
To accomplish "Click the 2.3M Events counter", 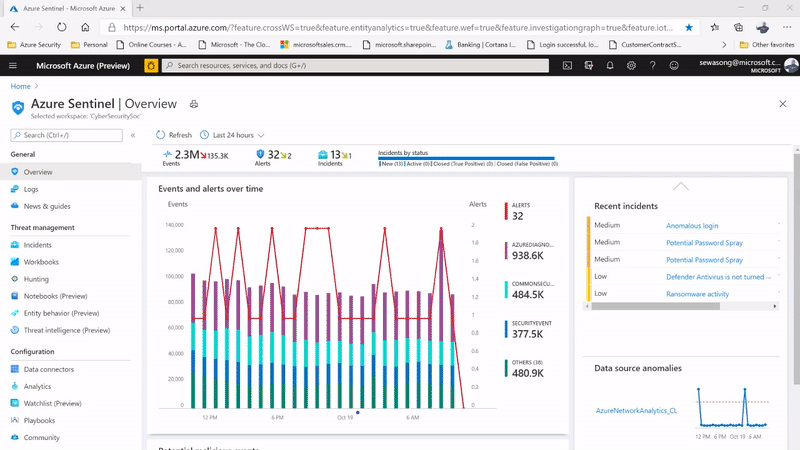I will click(x=195, y=157).
